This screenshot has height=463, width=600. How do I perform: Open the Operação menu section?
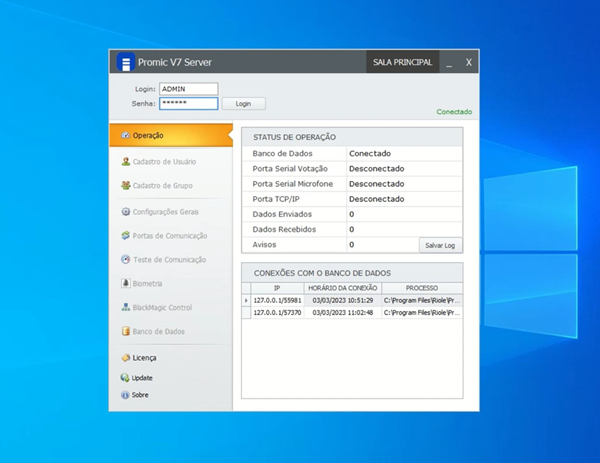point(171,135)
